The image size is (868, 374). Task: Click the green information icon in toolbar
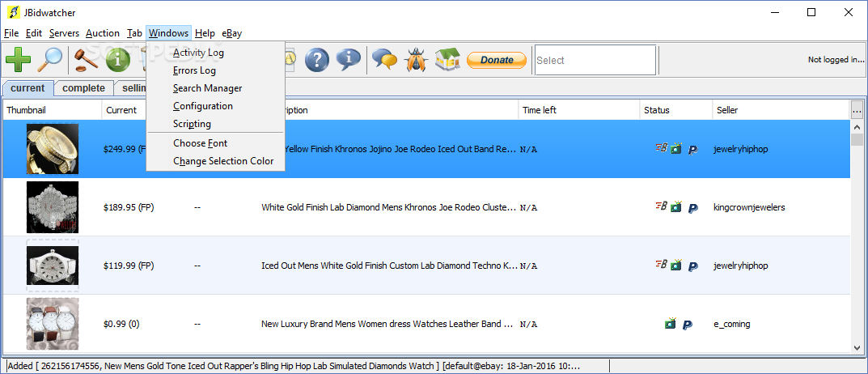118,60
